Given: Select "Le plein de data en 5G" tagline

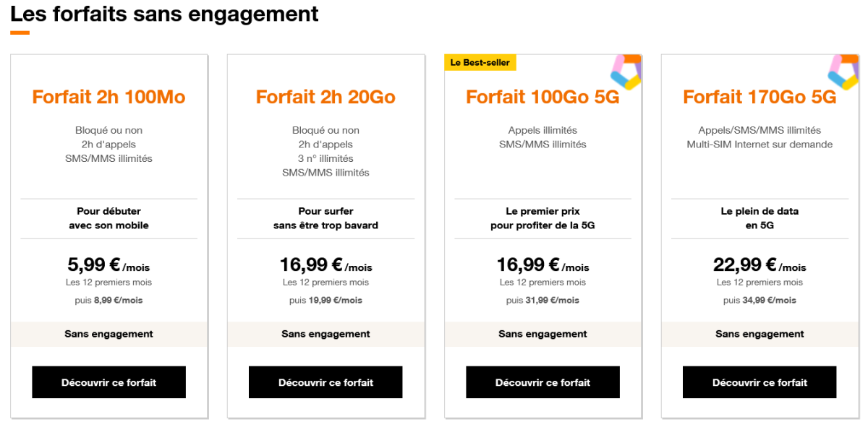Looking at the screenshot, I should tap(759, 218).
